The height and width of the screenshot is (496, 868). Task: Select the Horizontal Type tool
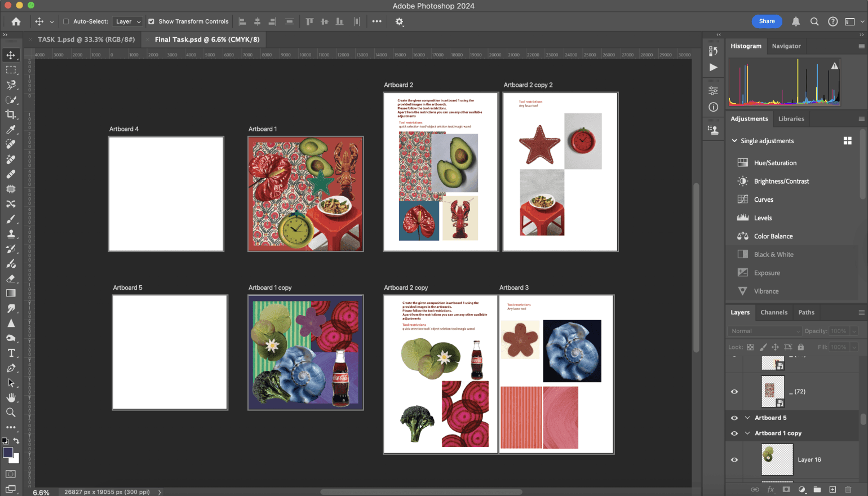11,353
